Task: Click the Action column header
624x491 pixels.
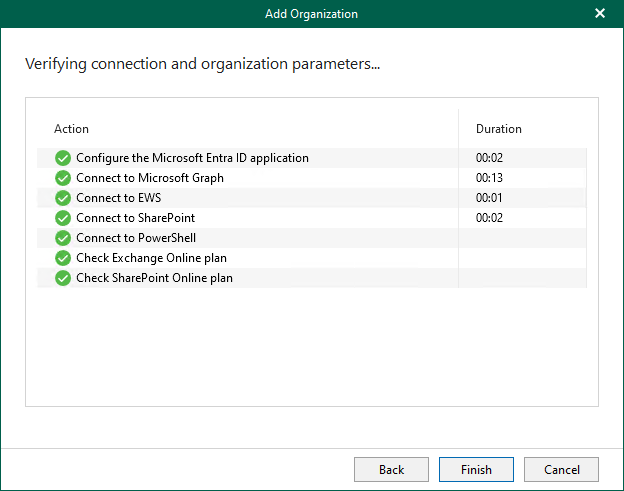Action: tap(71, 129)
